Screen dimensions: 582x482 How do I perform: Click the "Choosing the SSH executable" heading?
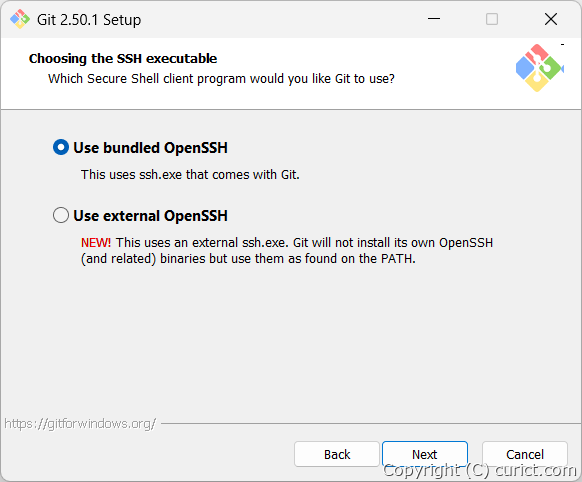(123, 59)
